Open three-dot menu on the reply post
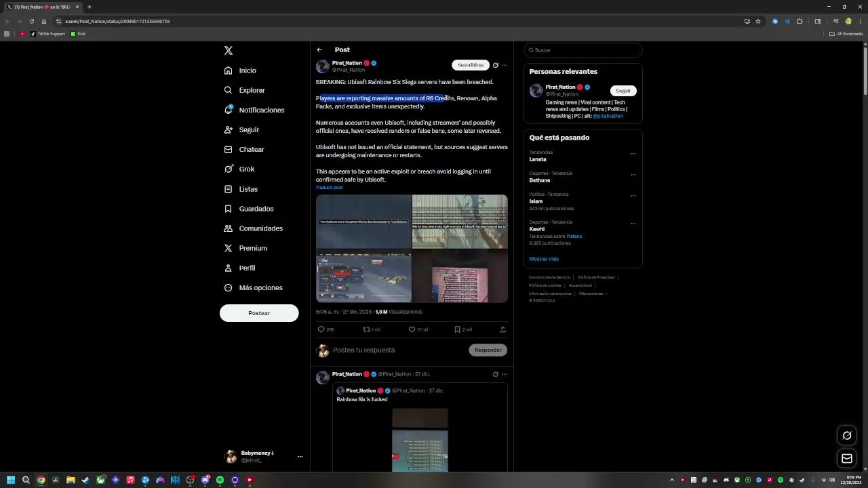Viewport: 868px width, 488px height. pos(505,374)
